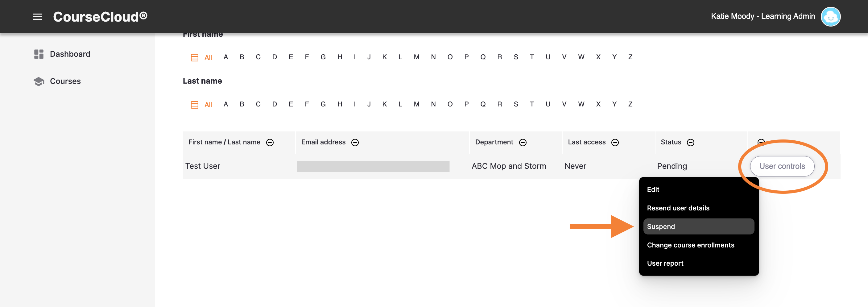The width and height of the screenshot is (868, 307).
Task: Select the All list icon under First name
Action: [x=194, y=57]
